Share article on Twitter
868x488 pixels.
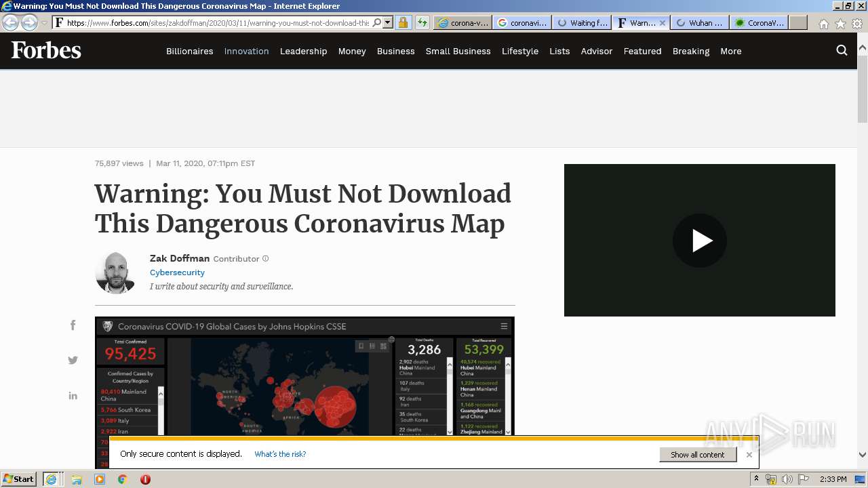coord(73,361)
